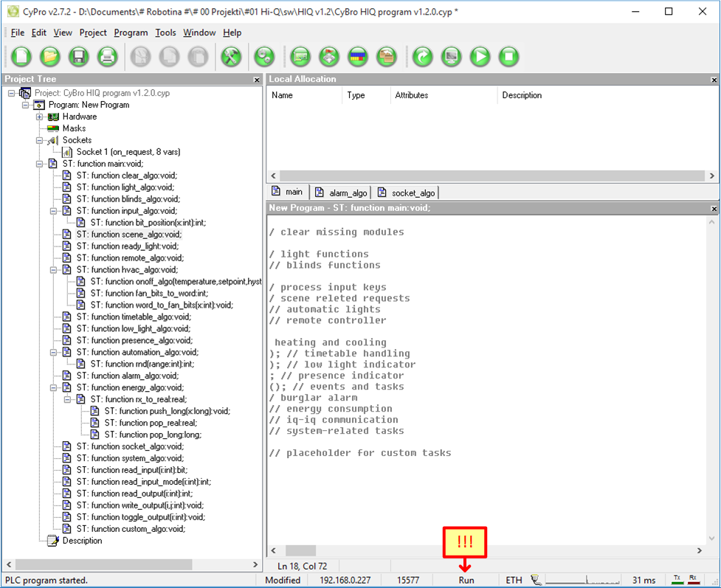The image size is (721, 588).
Task: Switch to the alarm_algo tab
Action: click(340, 193)
